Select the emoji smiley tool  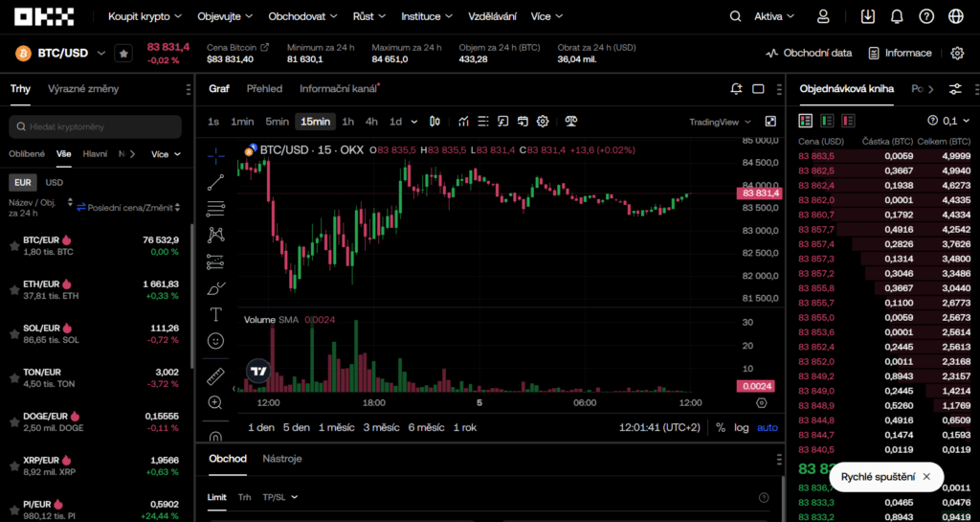tap(215, 341)
